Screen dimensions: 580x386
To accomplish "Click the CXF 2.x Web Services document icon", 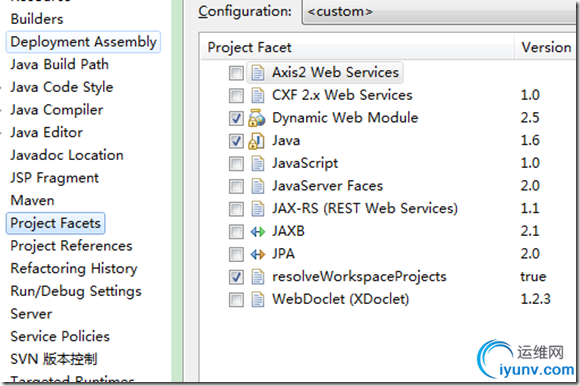I will (257, 95).
